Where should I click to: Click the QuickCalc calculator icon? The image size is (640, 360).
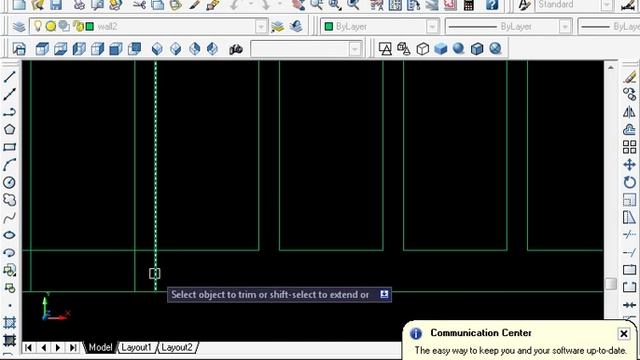click(x=469, y=5)
